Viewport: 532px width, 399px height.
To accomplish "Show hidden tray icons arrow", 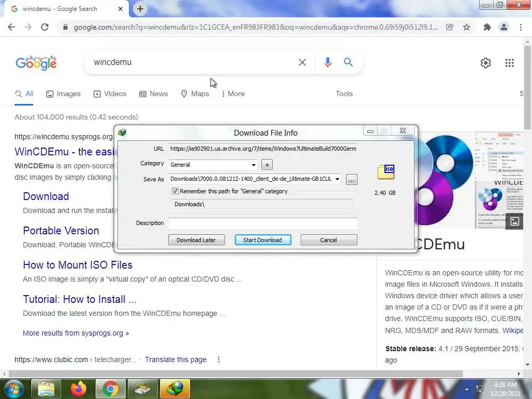I will point(467,389).
